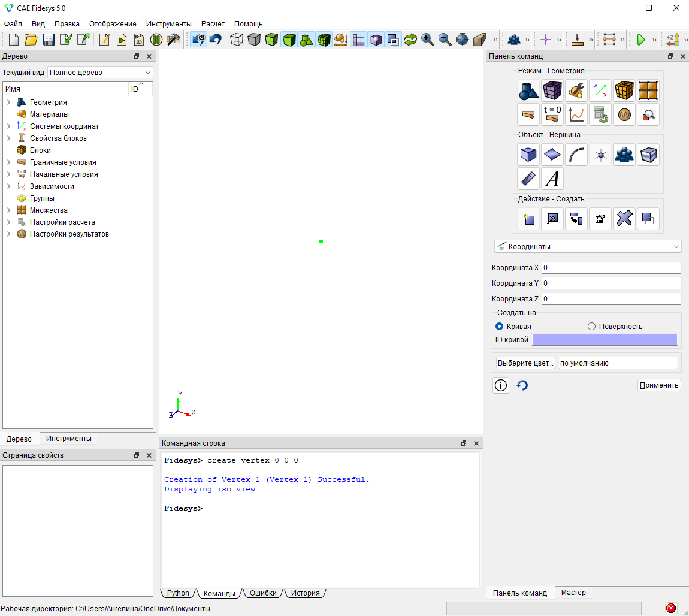Viewport: 689px width, 616px height.
Task: Select 'Блоки' in the tree
Action: [x=40, y=150]
